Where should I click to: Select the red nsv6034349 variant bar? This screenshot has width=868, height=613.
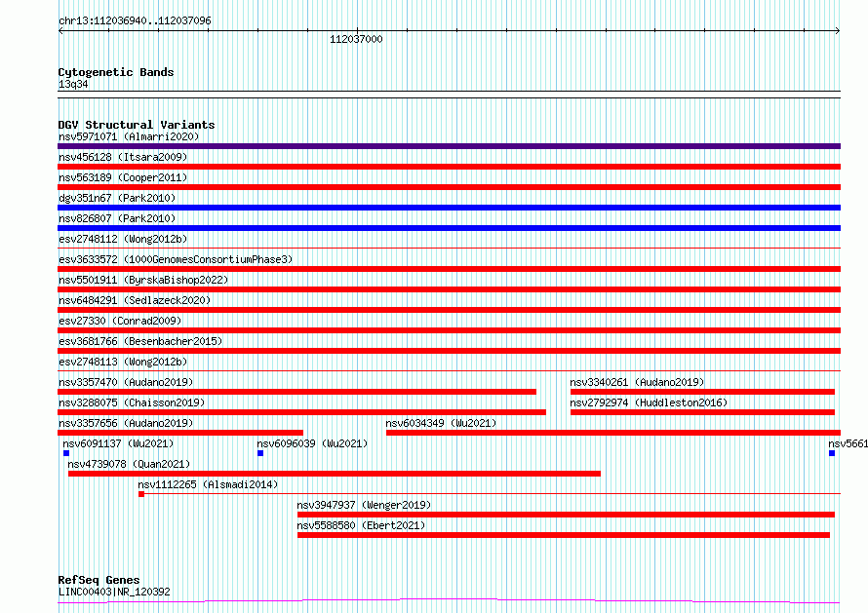pos(613,433)
